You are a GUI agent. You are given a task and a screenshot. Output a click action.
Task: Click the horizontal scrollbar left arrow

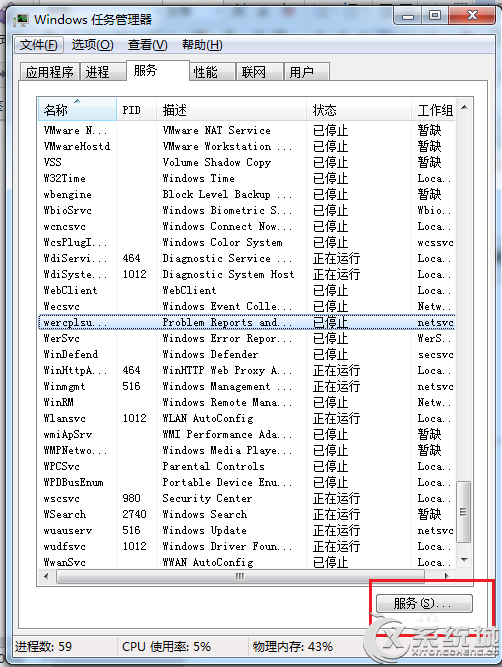46,576
